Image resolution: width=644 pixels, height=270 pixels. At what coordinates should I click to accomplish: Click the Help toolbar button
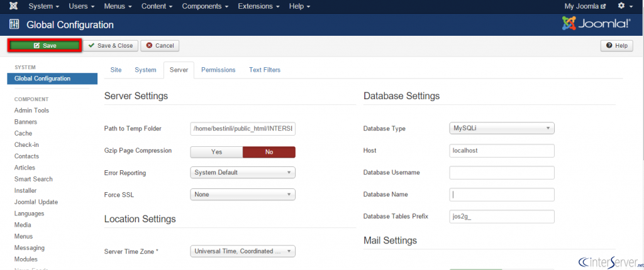(616, 46)
